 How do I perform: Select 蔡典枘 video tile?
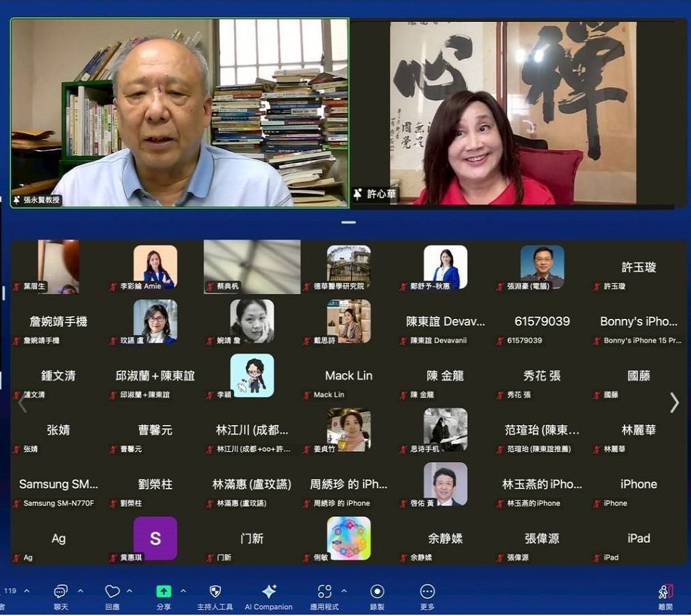(x=252, y=267)
